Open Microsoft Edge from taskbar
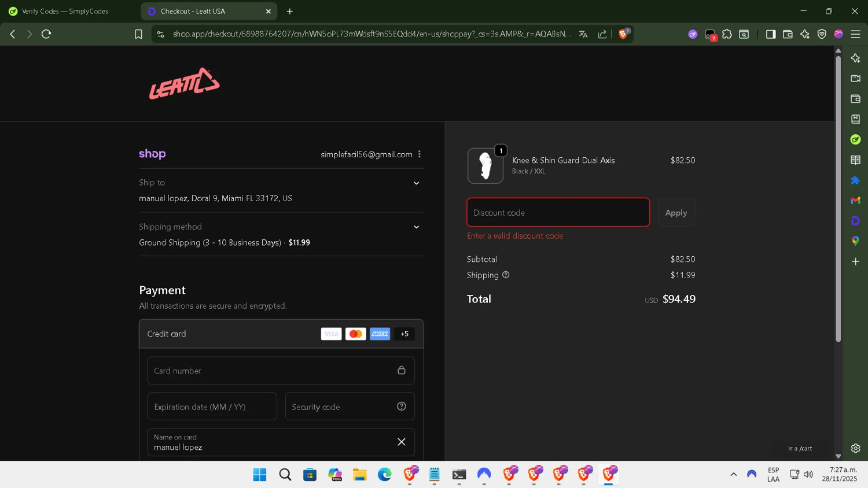Screen dimensions: 868x488 click(x=384, y=475)
